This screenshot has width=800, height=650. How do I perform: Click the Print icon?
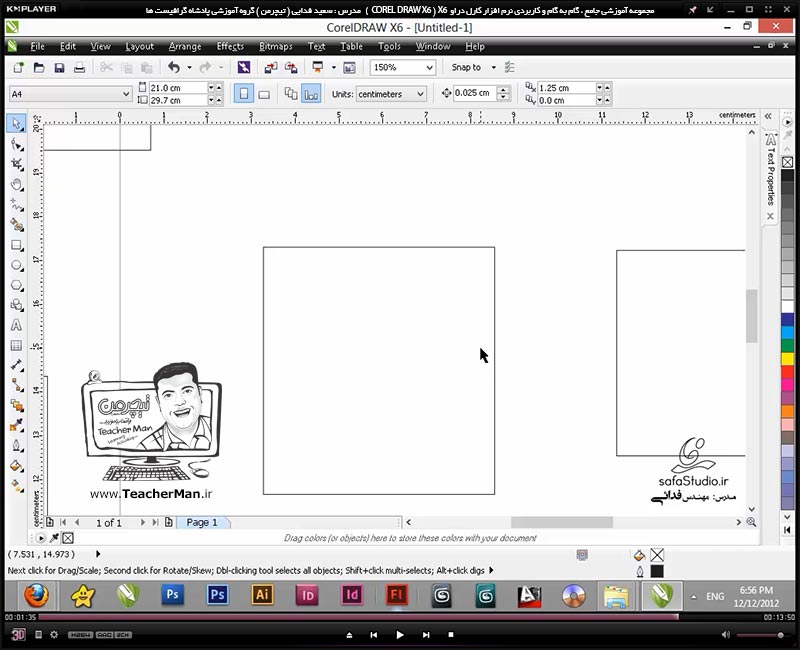[x=79, y=67]
